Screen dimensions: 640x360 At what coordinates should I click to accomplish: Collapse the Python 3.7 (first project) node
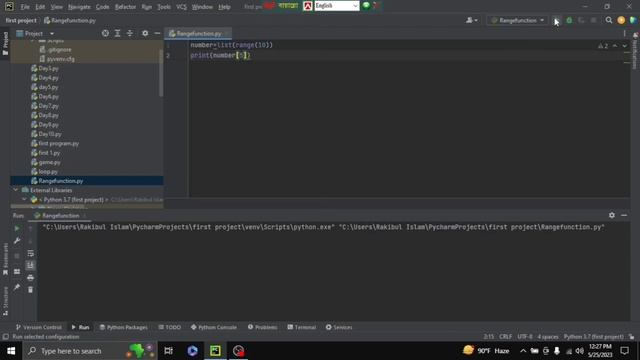(24, 200)
